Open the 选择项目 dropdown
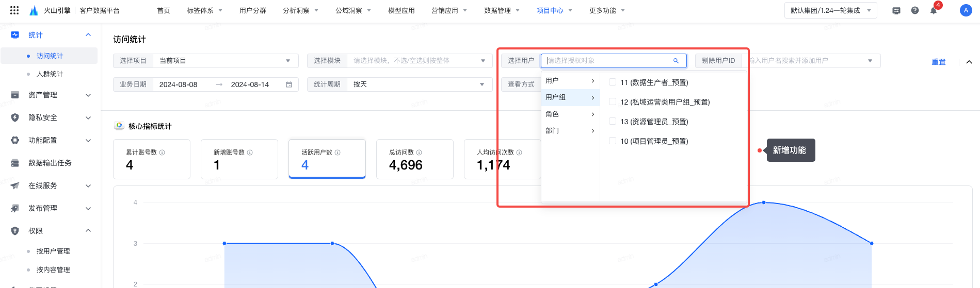The image size is (980, 288). click(x=226, y=61)
